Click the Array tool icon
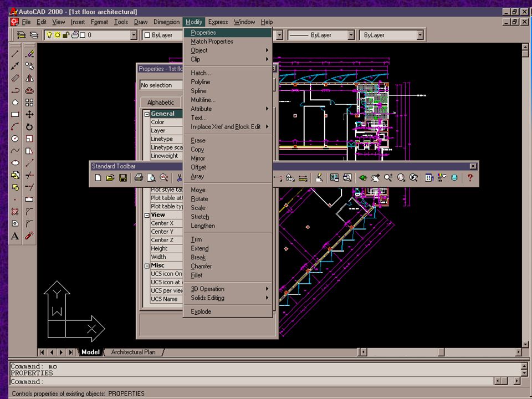Screen dimensions: 532x399 point(29,103)
